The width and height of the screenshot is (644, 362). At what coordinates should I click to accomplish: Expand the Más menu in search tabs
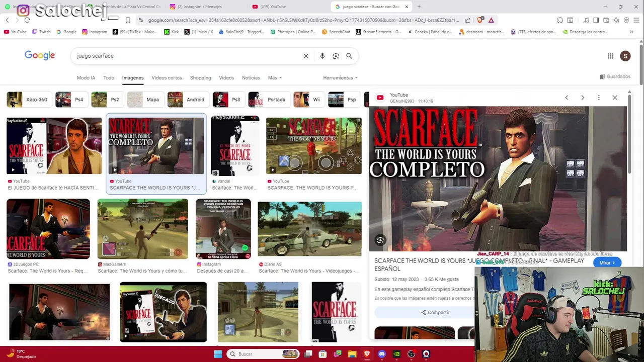point(275,78)
